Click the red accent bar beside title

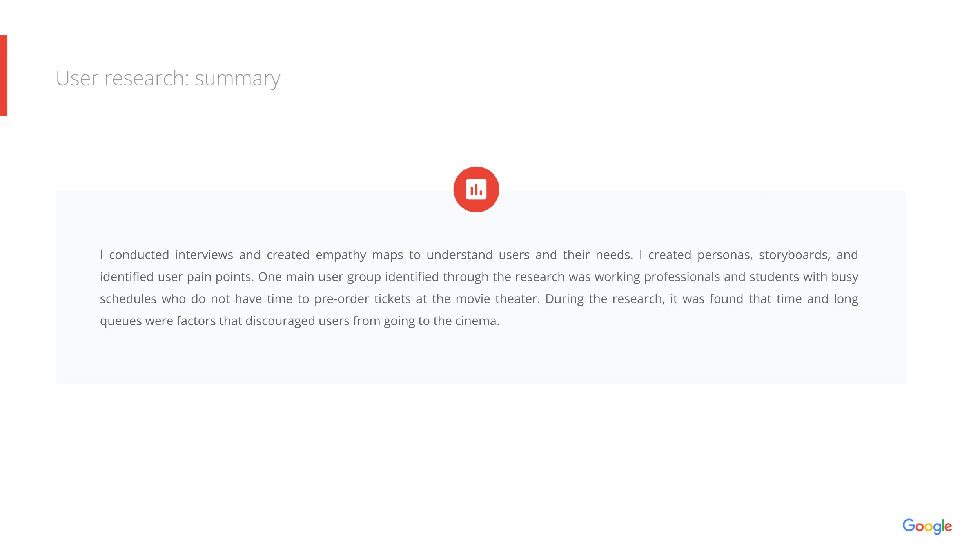point(4,76)
